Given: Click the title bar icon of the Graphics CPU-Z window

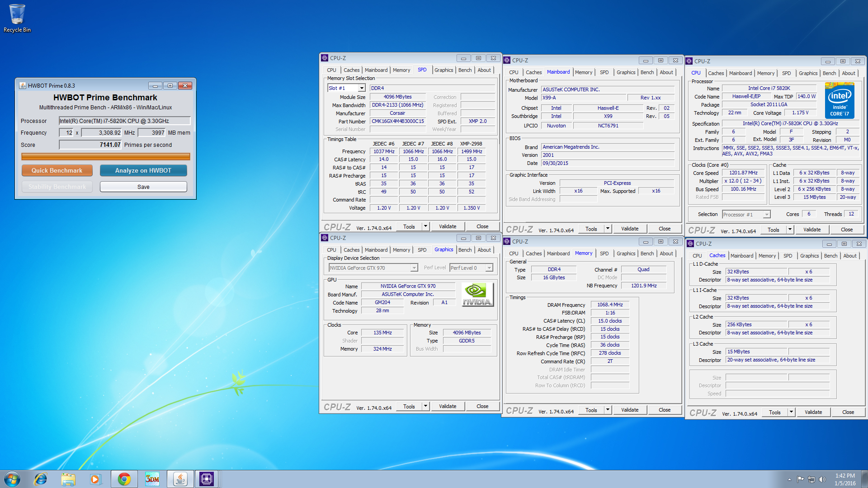Looking at the screenshot, I should 325,238.
